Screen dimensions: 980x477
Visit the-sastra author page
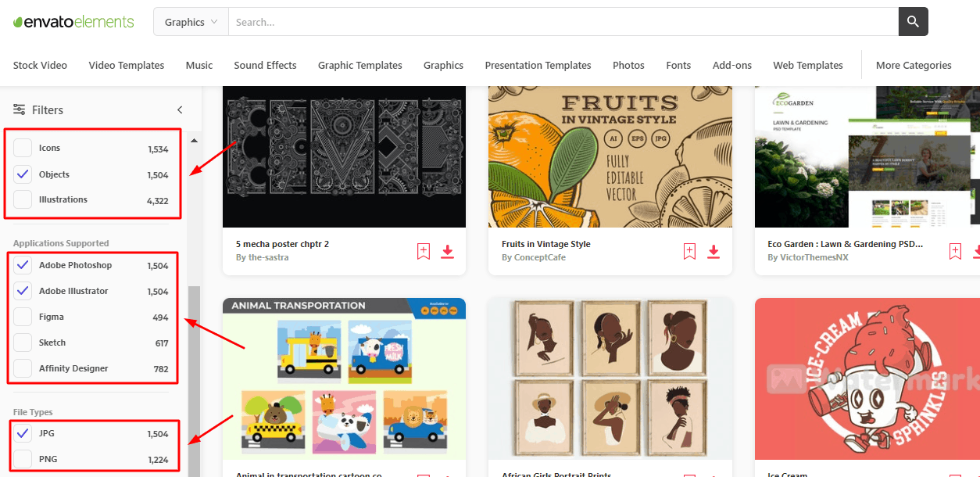pos(268,257)
